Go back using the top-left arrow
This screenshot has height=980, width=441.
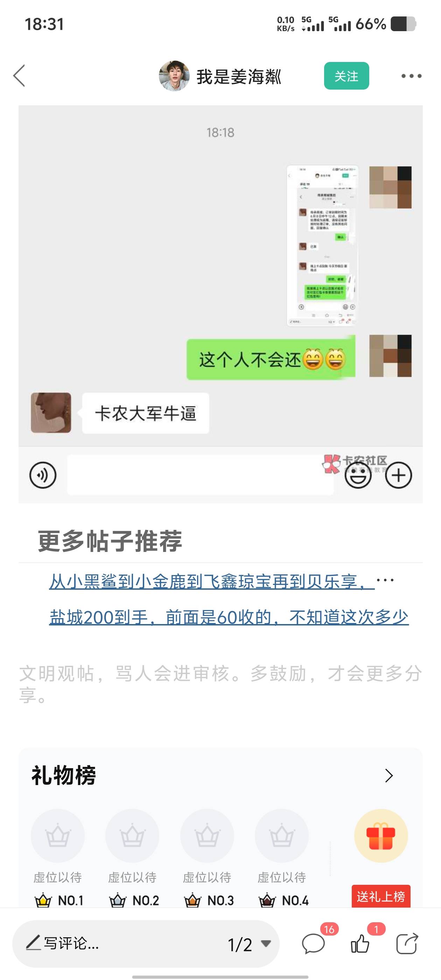(x=19, y=76)
